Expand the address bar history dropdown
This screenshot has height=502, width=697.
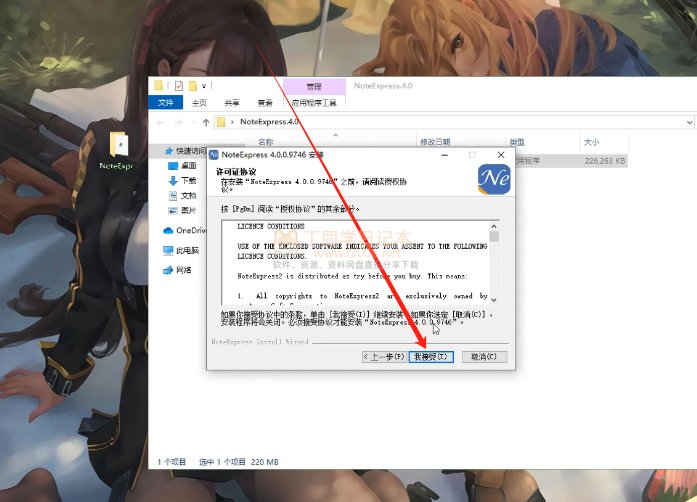coord(689,122)
